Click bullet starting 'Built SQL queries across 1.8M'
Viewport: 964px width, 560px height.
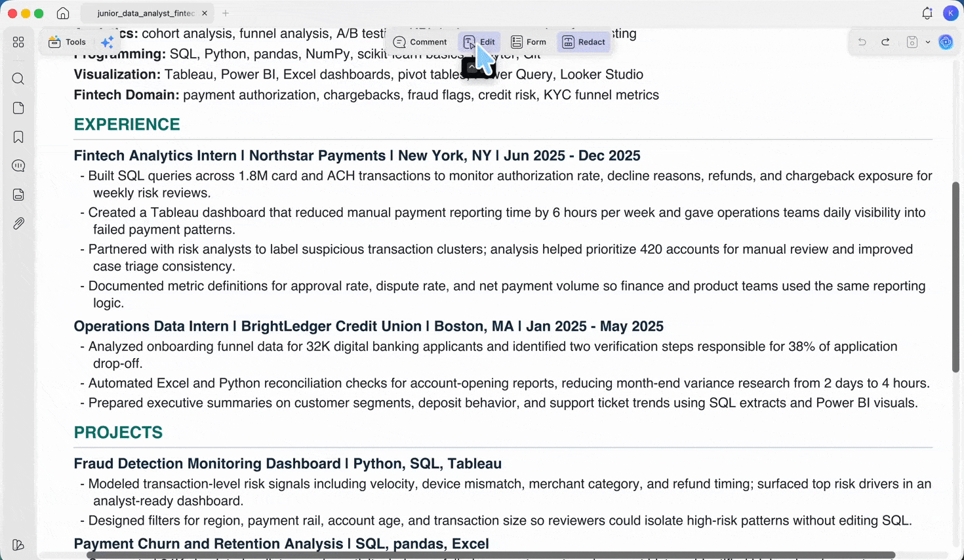click(x=506, y=184)
